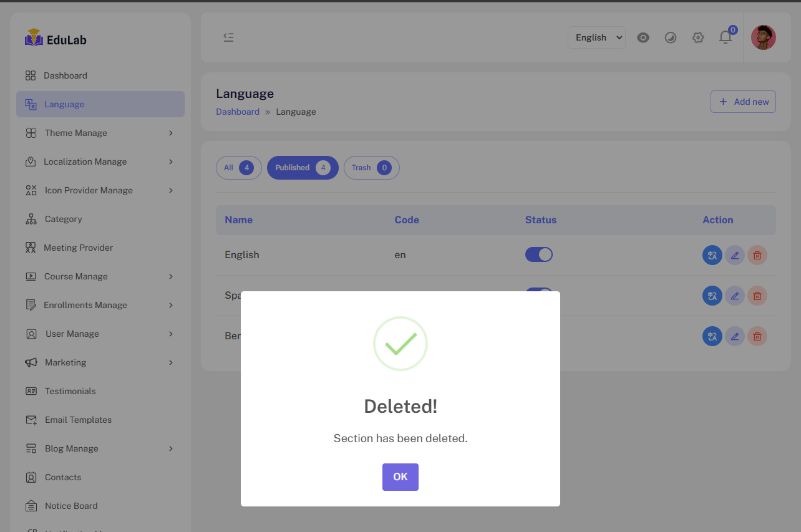
Task: Click the eye icon in top bar
Action: point(643,37)
